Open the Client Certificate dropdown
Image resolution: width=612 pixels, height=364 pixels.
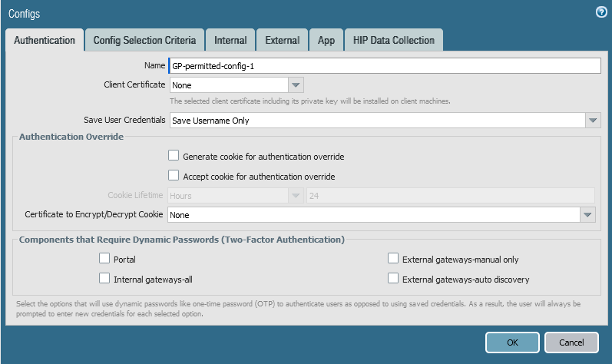pos(296,84)
